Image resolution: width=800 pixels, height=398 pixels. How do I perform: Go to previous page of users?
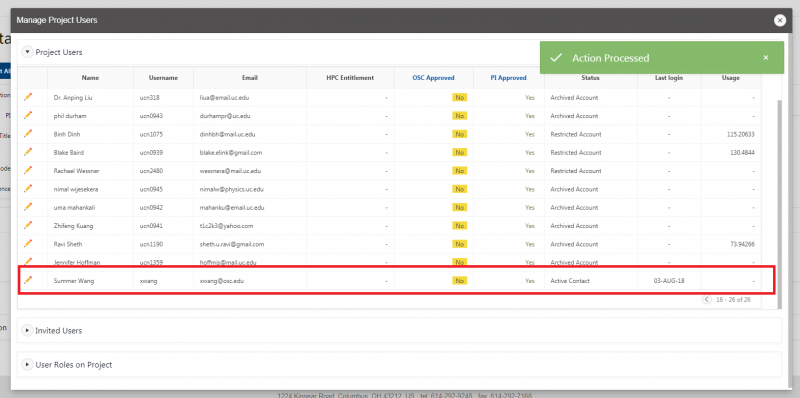click(707, 300)
